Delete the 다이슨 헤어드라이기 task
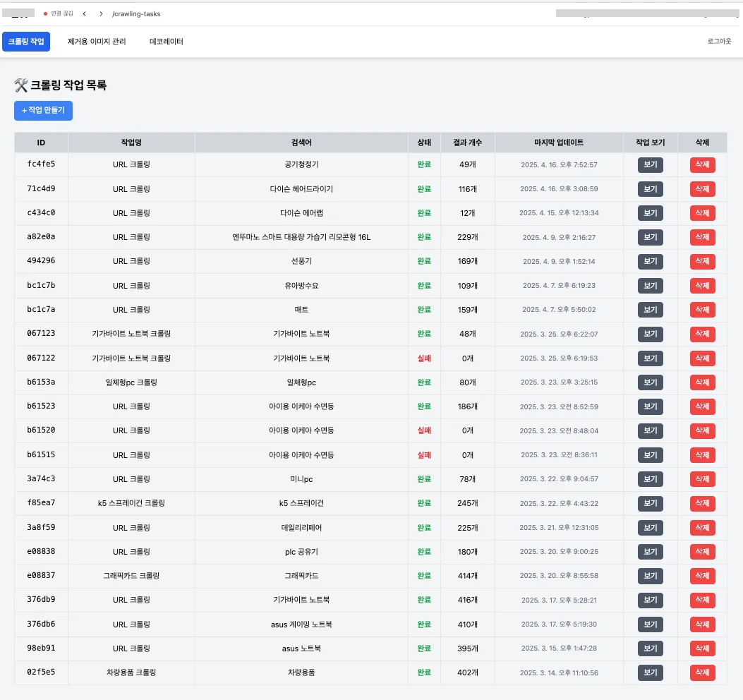 702,189
